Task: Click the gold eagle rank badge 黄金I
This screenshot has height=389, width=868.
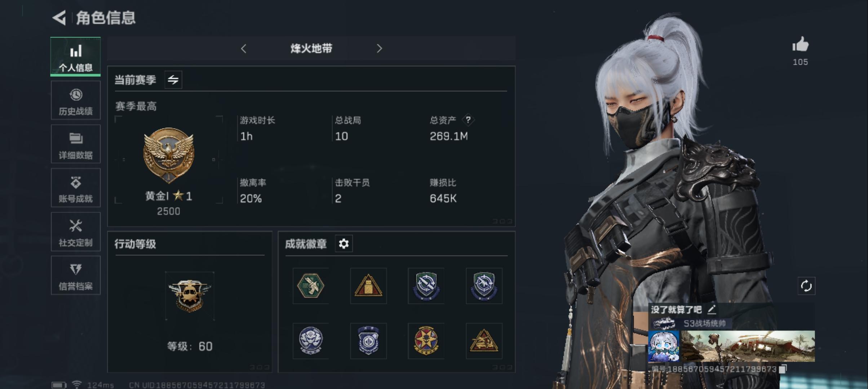Action: (169, 156)
